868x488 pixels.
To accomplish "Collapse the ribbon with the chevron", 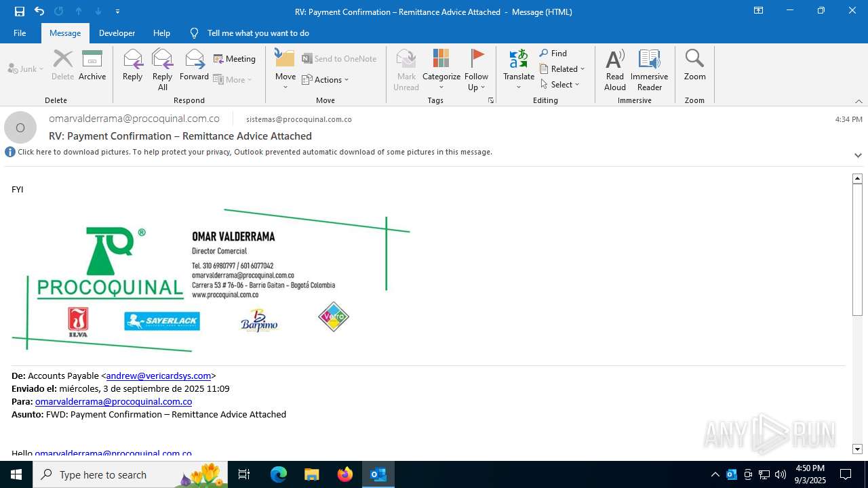I will point(859,101).
